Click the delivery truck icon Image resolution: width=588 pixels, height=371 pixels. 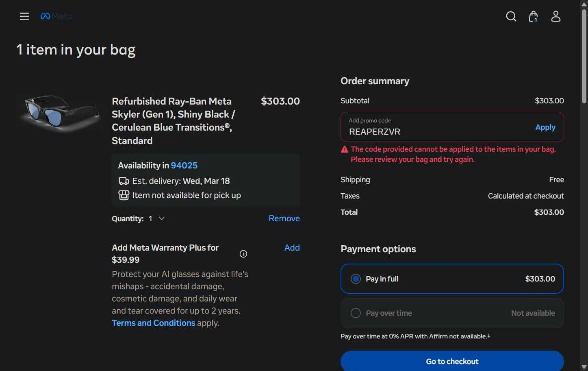coord(124,181)
